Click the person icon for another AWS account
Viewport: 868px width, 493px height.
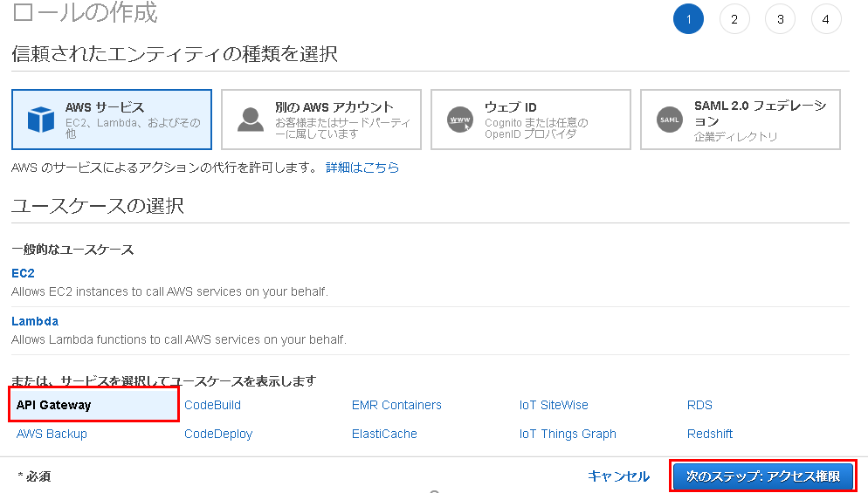[251, 120]
